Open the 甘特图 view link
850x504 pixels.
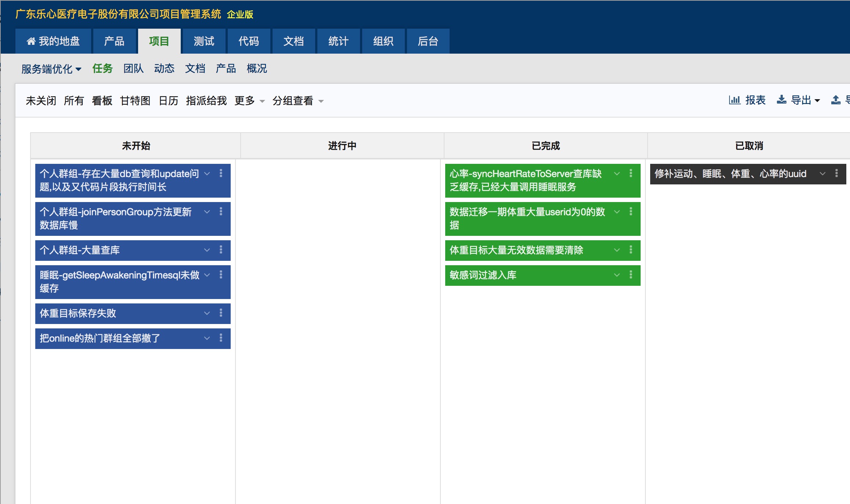(135, 101)
